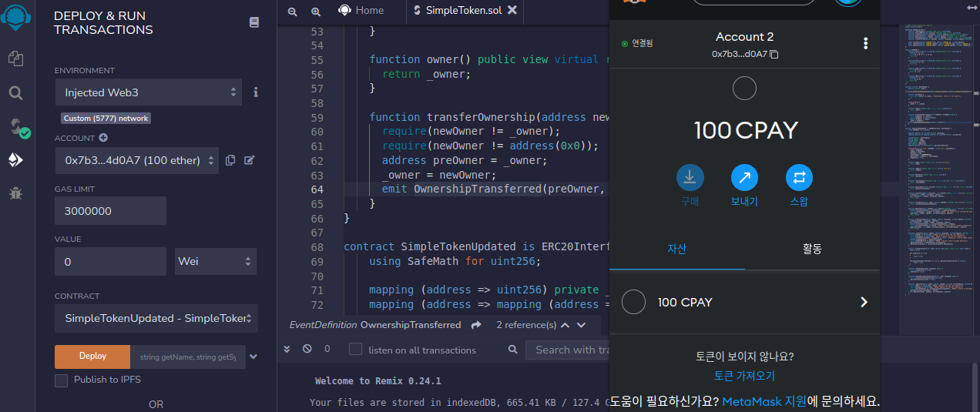Select the Deploy & run transactions sidebar icon
Viewport: 980px width, 412px height.
coord(15,160)
